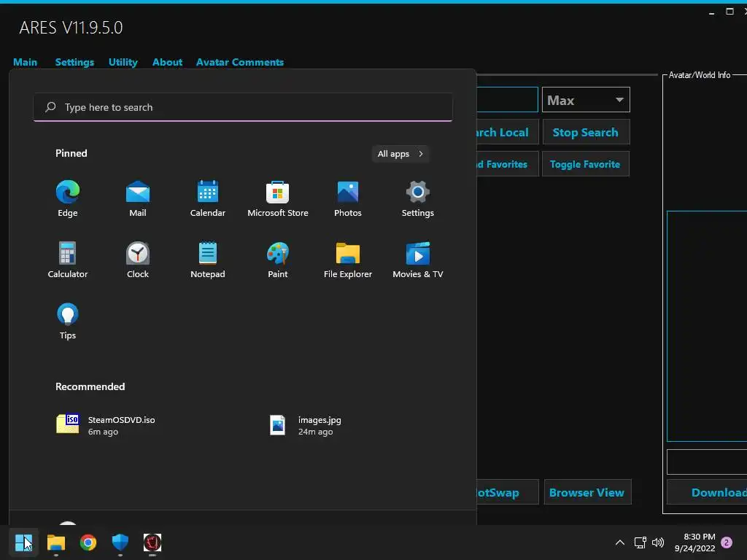Switch to the Main tab in ARES
747x560 pixels.
pyautogui.click(x=26, y=62)
